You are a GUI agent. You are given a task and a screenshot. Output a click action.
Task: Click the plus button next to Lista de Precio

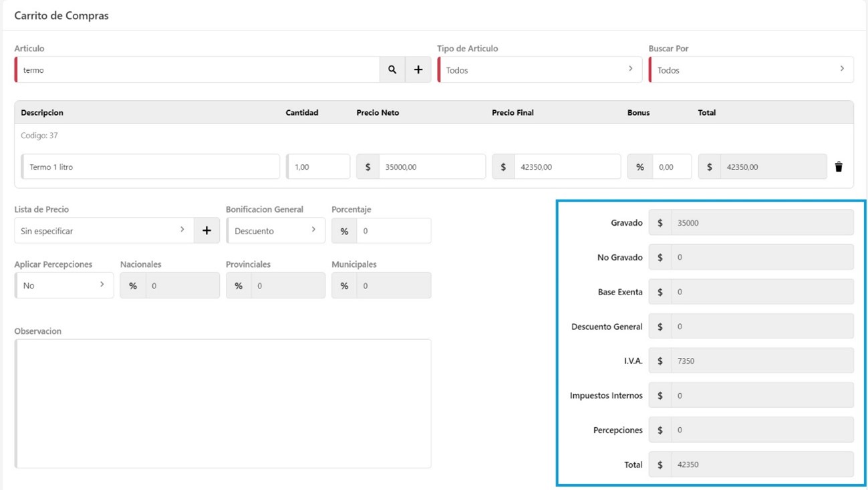206,230
